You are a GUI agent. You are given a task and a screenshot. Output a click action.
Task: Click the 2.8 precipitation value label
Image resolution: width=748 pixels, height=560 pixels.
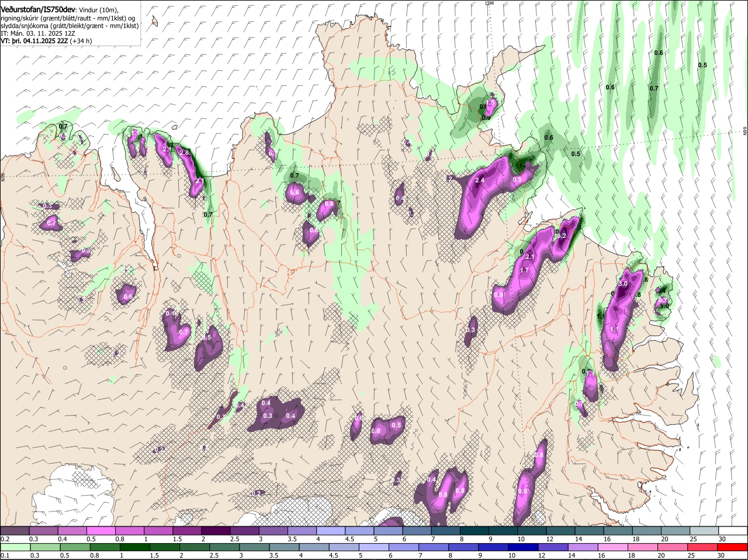coord(184,153)
